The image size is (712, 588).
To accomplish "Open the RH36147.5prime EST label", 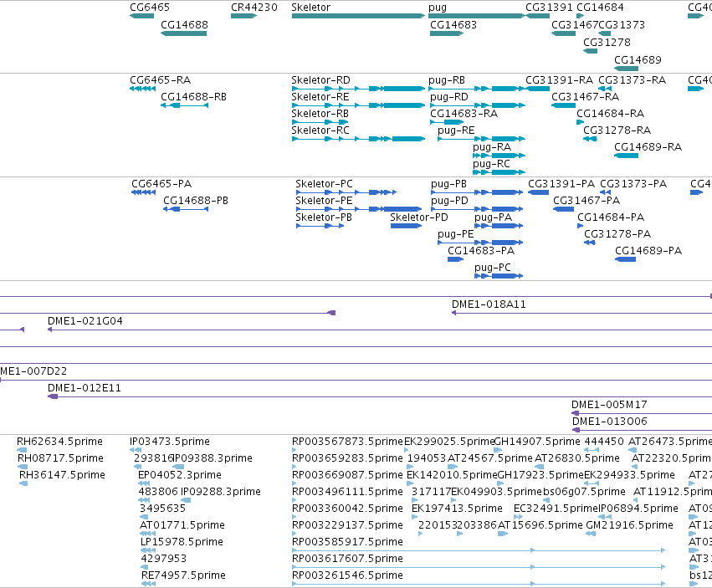I will coord(62,475).
